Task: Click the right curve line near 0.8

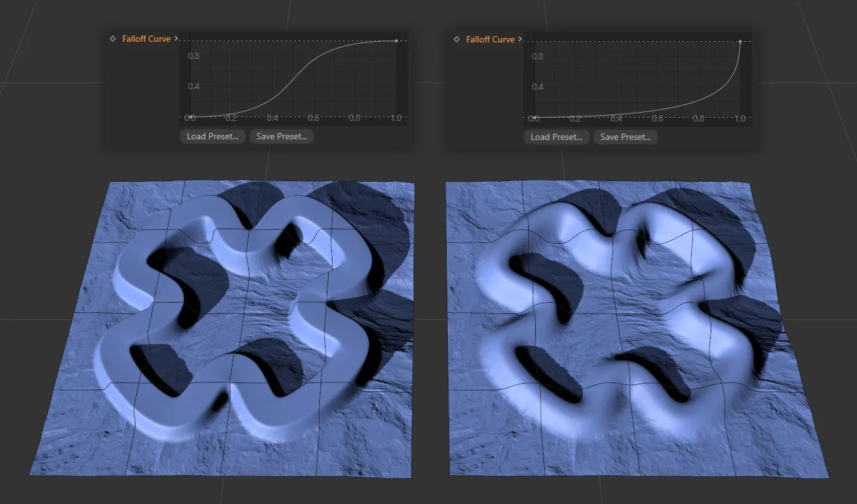Action: click(x=699, y=101)
